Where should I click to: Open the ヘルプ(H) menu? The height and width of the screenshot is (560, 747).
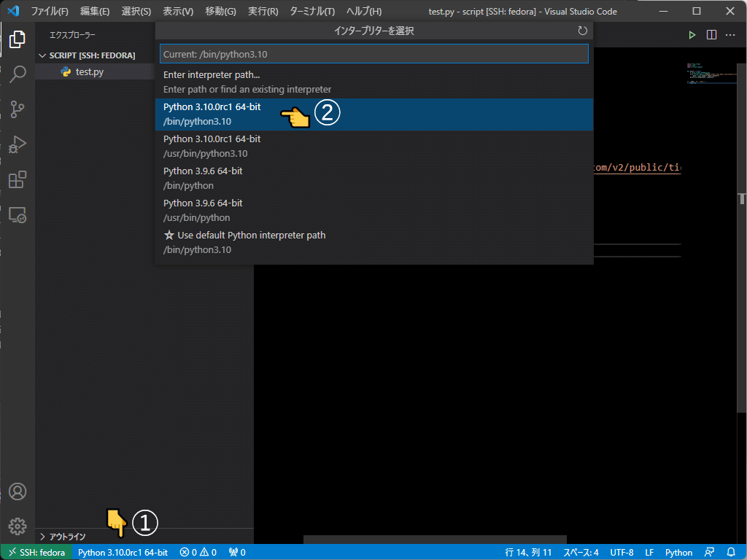click(363, 11)
